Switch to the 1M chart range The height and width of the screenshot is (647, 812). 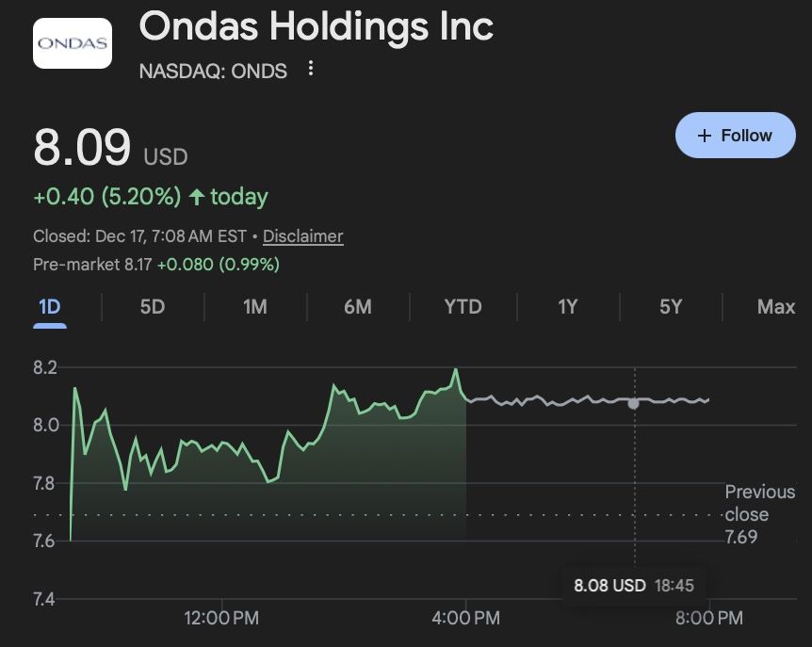[254, 307]
